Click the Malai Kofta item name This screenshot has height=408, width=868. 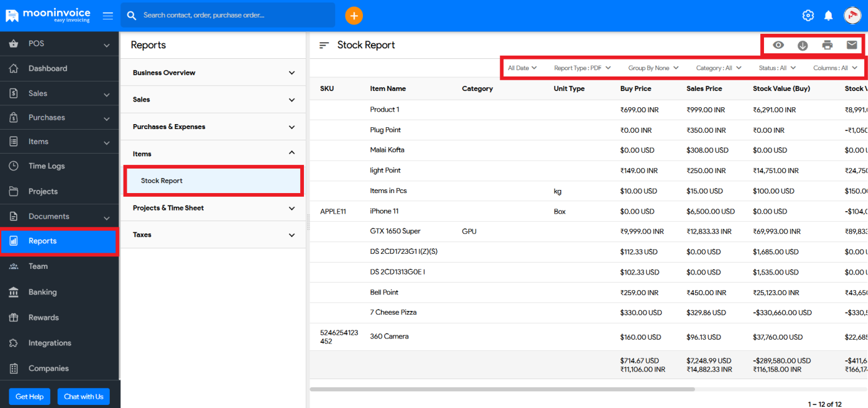[x=387, y=150]
